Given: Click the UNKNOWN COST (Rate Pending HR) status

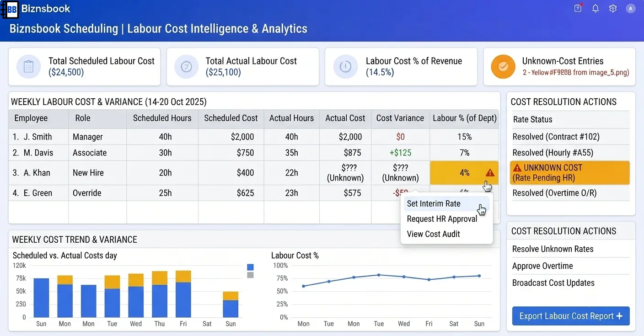Looking at the screenshot, I should pos(570,173).
